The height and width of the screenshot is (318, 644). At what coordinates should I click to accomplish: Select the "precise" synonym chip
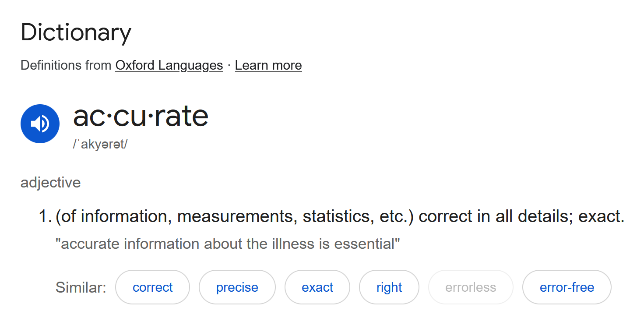(237, 287)
